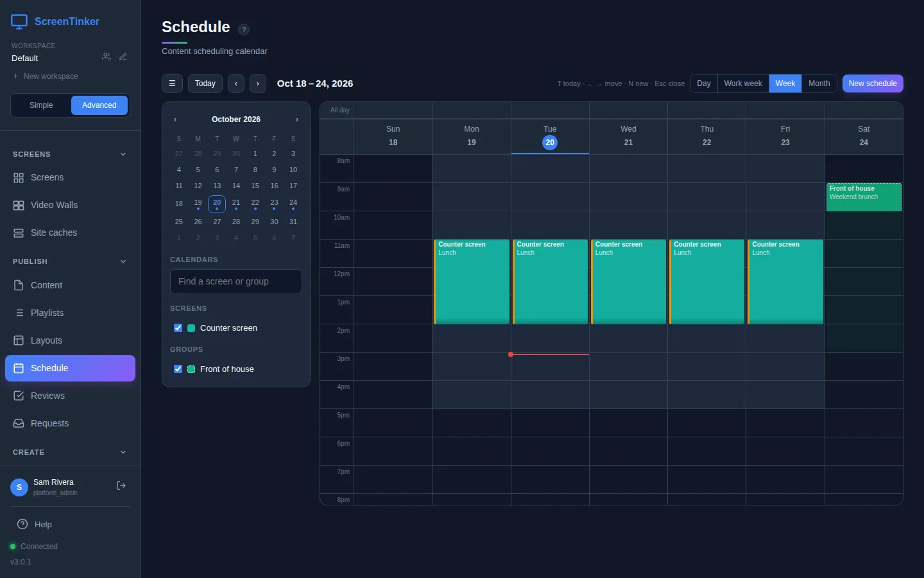
Task: Switch to Work week view
Action: click(x=743, y=83)
